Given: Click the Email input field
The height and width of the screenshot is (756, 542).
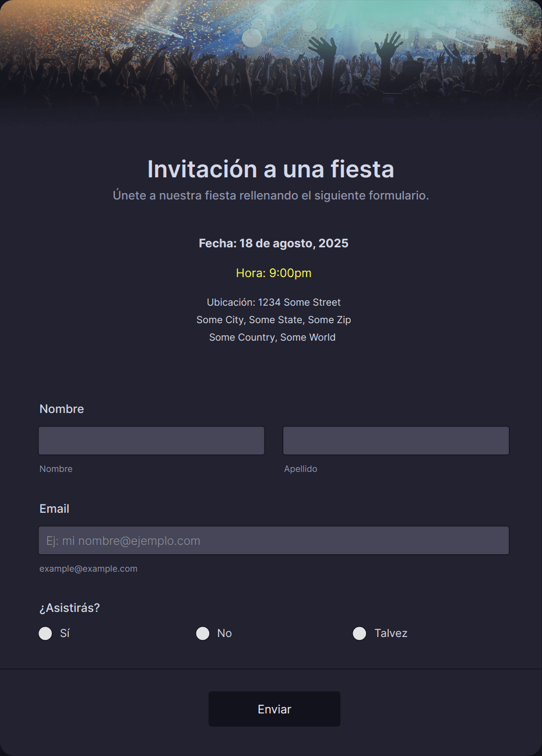Looking at the screenshot, I should click(274, 540).
